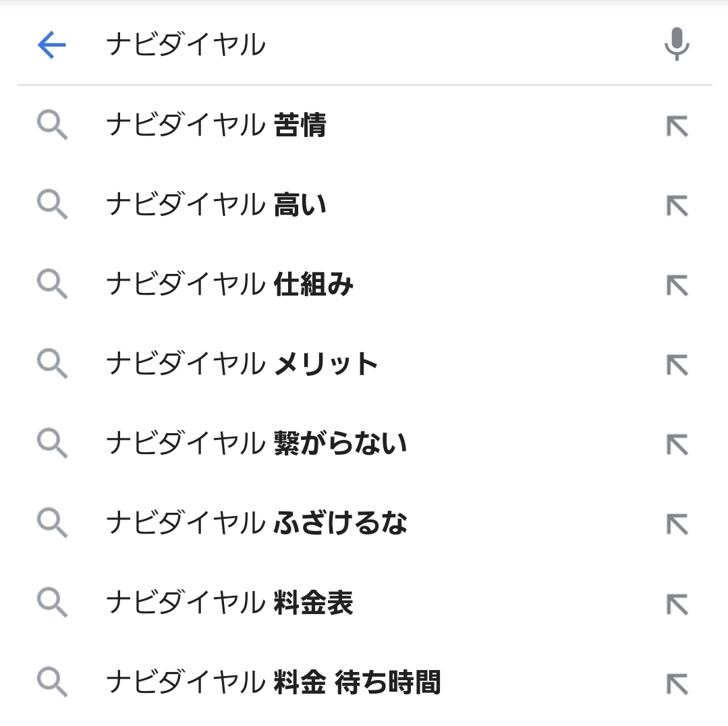The height and width of the screenshot is (726, 728).
Task: Choose ナビダイヤル 料金 待ち時間 suggestion
Action: click(x=273, y=682)
